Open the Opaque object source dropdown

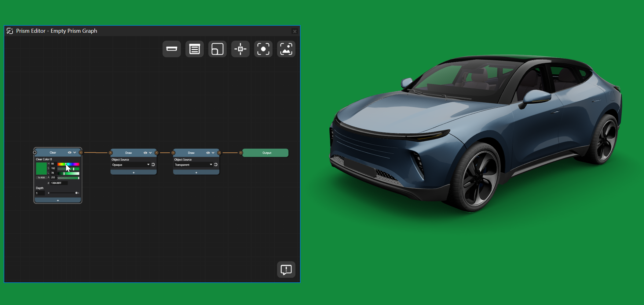[131, 165]
